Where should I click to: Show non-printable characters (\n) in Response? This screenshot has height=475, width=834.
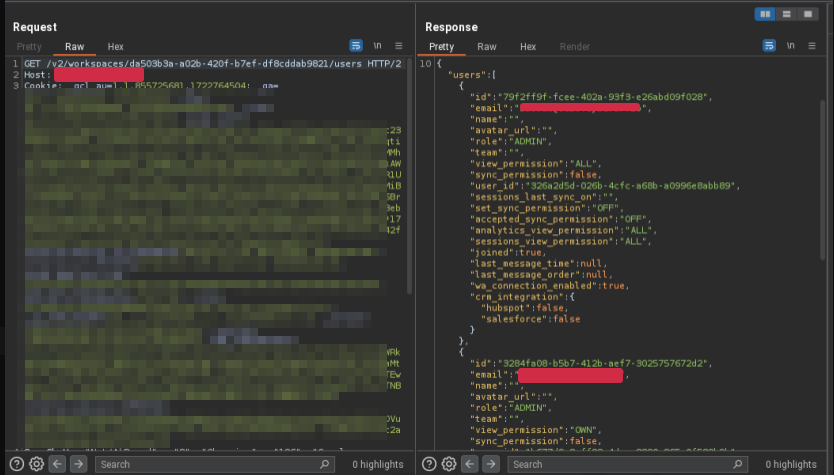(791, 46)
